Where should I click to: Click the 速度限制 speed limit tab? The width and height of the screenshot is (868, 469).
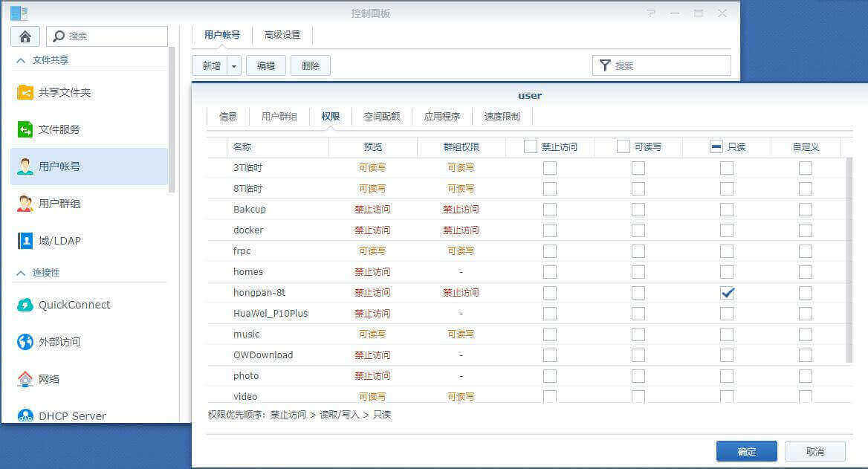coord(501,116)
